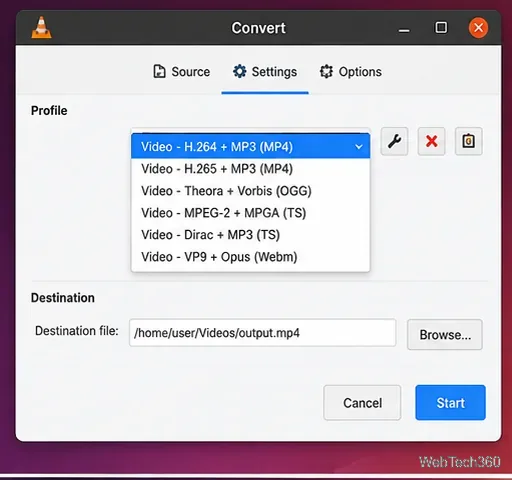The height and width of the screenshot is (480, 512).
Task: Choose Video - MPEG-2 + MPGA (TS)
Action: (x=250, y=213)
